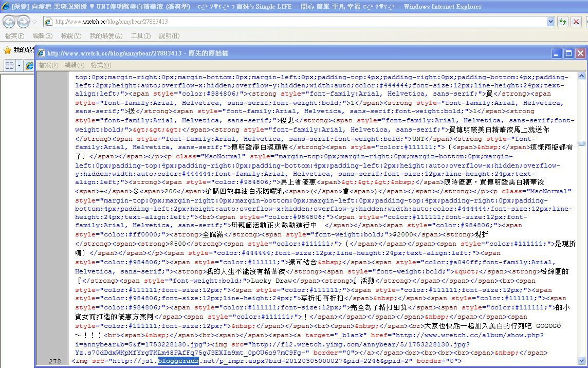
Task: Click source viewer scrollbar down arrow
Action: (582, 361)
